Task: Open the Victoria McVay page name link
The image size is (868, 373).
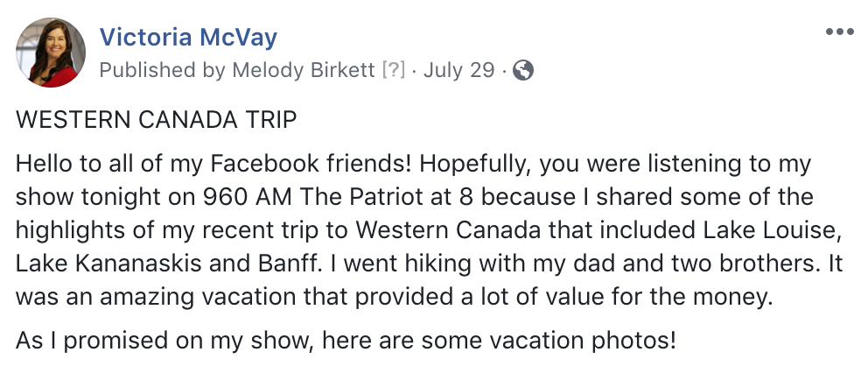Action: 188,38
